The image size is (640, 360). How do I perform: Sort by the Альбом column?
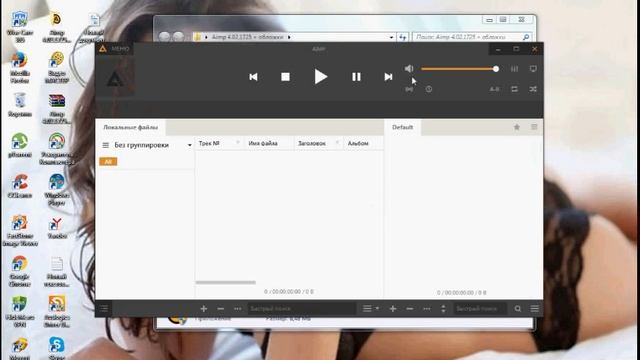tap(358, 143)
